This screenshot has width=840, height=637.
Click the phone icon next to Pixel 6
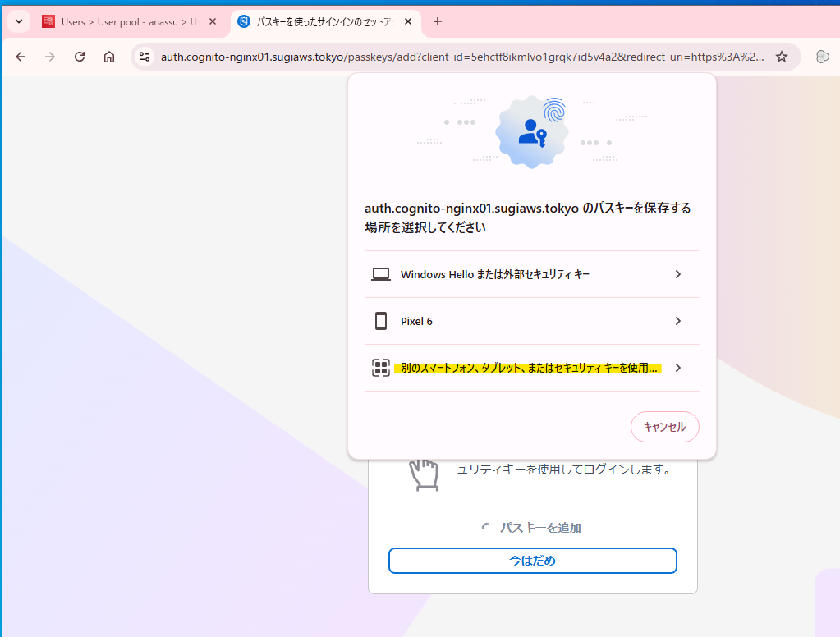pyautogui.click(x=381, y=321)
